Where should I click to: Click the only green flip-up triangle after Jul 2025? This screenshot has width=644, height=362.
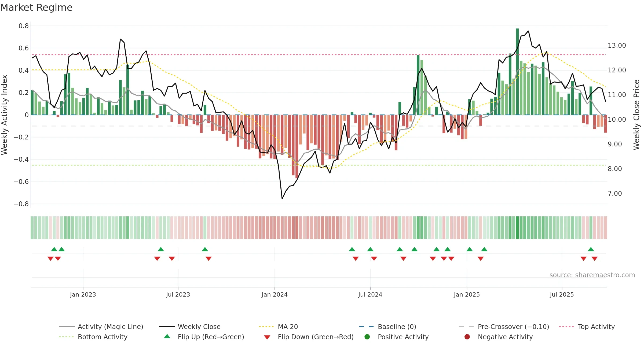click(x=591, y=249)
